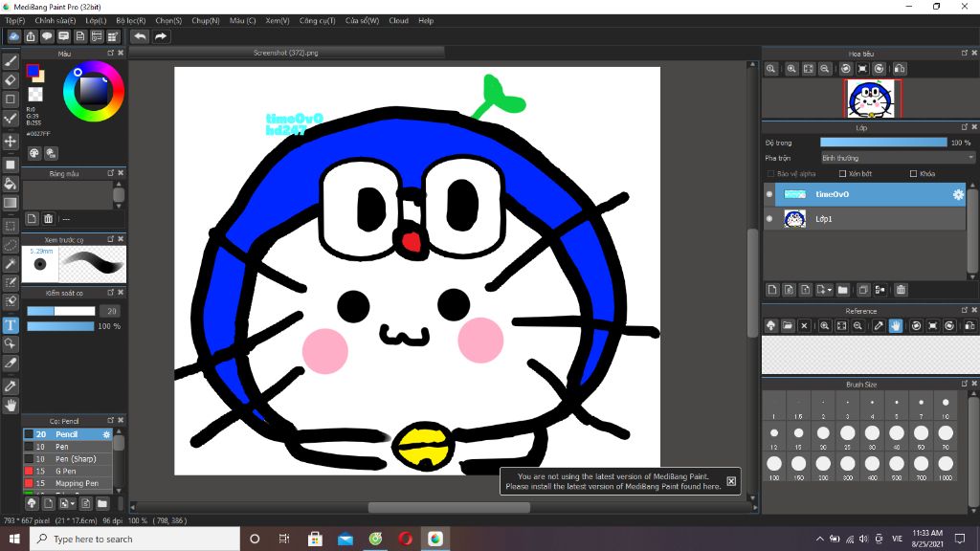Expand the add brush dropdown in brush panel

tap(73, 503)
